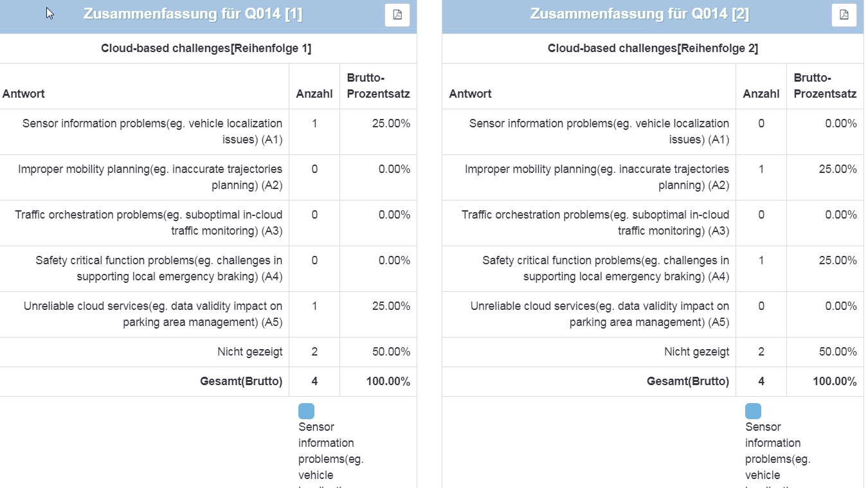868x488 pixels.
Task: Select the 'Cloud-based challenges[Reihenfolge 1]' table caption
Action: click(206, 48)
